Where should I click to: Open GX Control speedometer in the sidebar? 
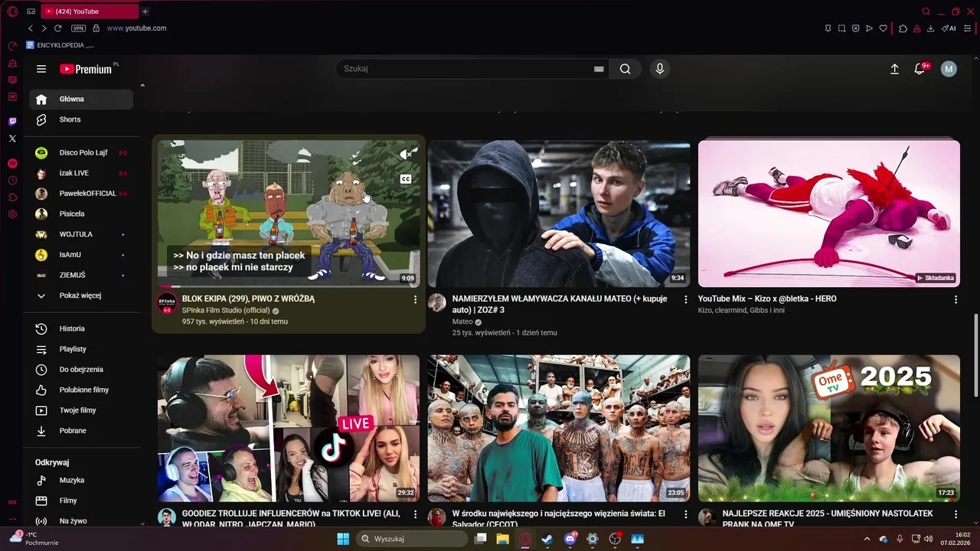pyautogui.click(x=12, y=47)
